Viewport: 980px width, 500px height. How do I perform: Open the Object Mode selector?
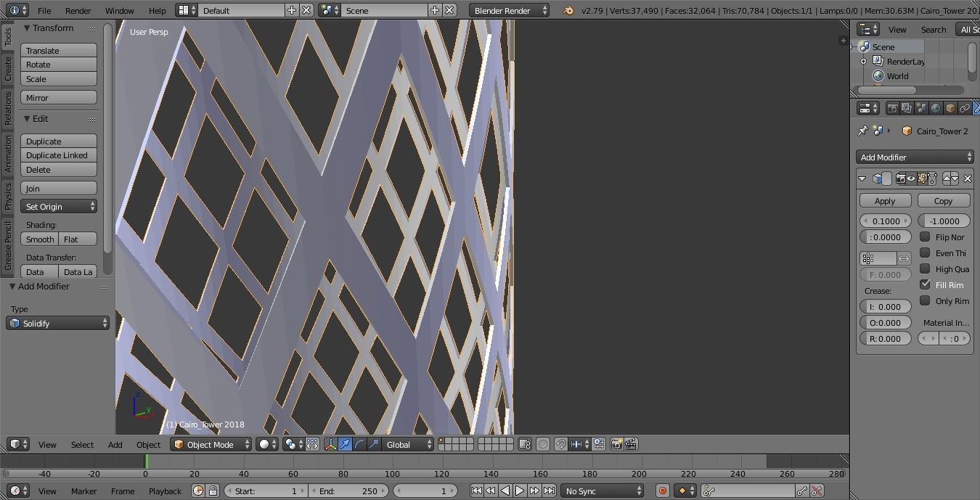211,444
